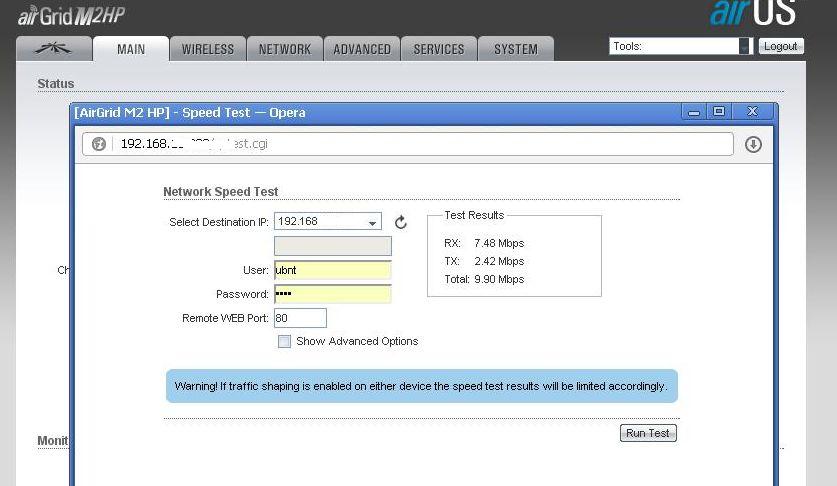Click the speed test URL address field

(407, 144)
